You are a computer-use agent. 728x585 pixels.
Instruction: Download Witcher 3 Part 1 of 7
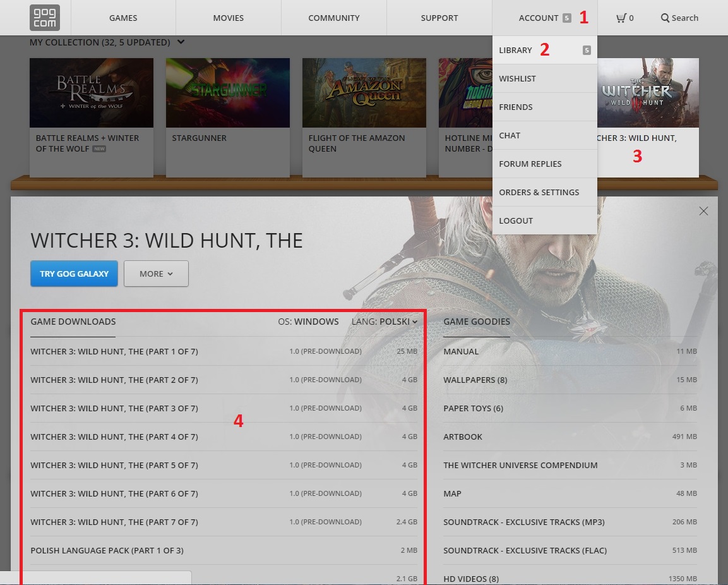224,351
